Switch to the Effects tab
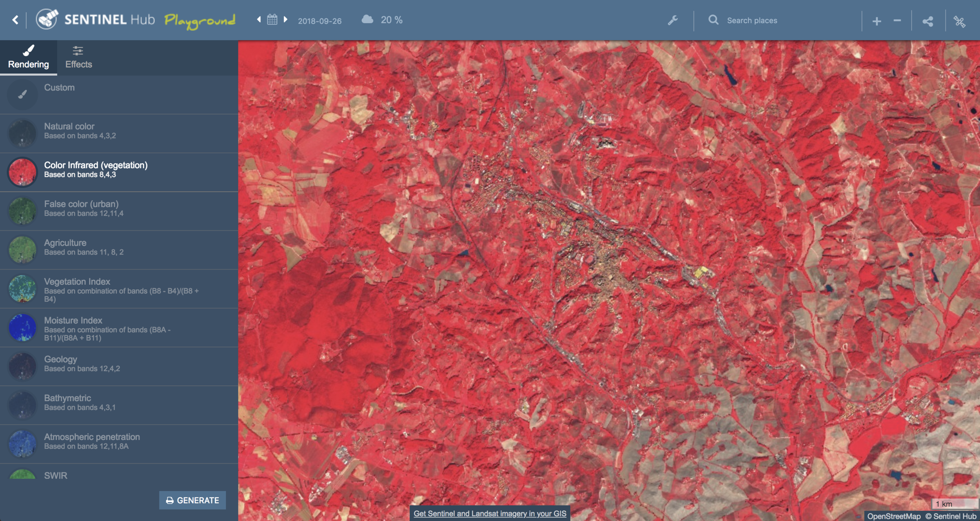The width and height of the screenshot is (980, 521). [78, 58]
